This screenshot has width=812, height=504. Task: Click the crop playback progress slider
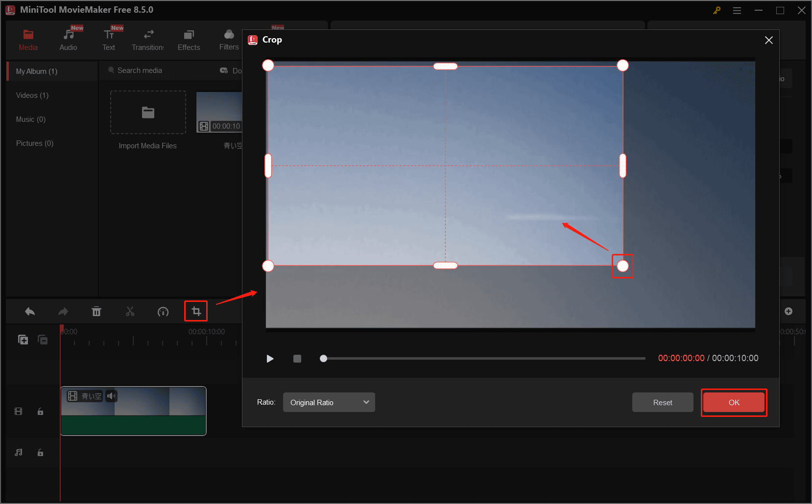(x=482, y=358)
